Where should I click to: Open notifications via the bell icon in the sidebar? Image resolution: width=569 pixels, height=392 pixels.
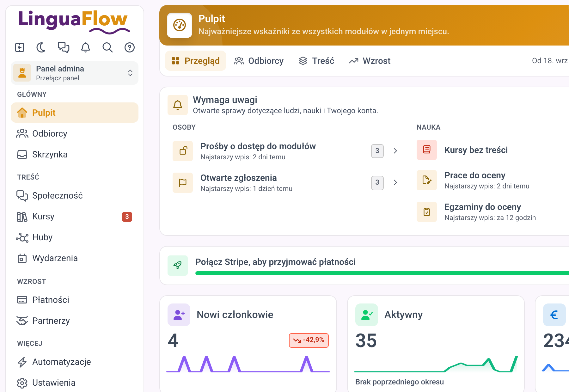86,47
